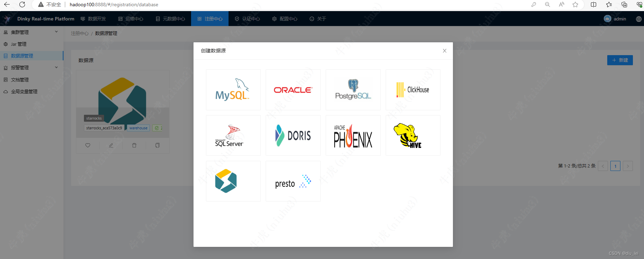Select the Presto data source card

click(293, 181)
